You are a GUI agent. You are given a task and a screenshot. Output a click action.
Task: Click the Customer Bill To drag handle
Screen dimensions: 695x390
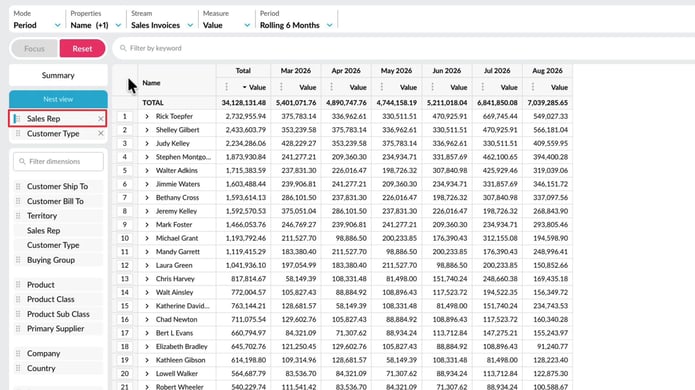[x=18, y=201]
